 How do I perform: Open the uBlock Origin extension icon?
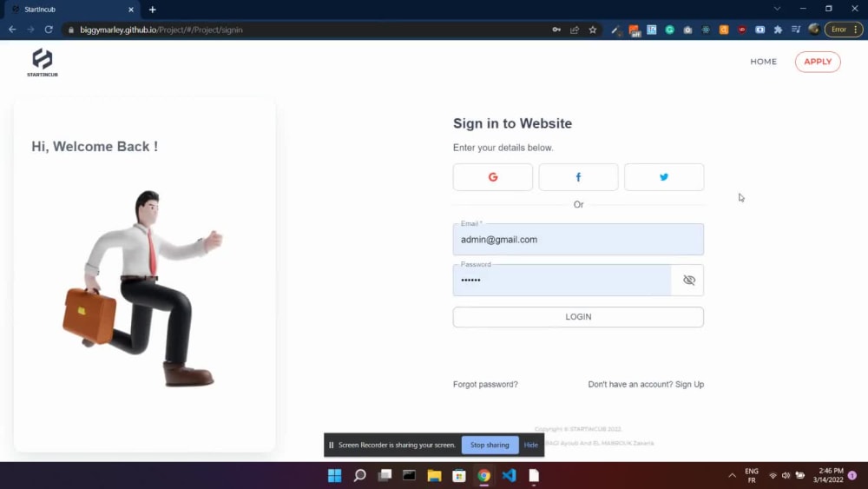pyautogui.click(x=742, y=30)
